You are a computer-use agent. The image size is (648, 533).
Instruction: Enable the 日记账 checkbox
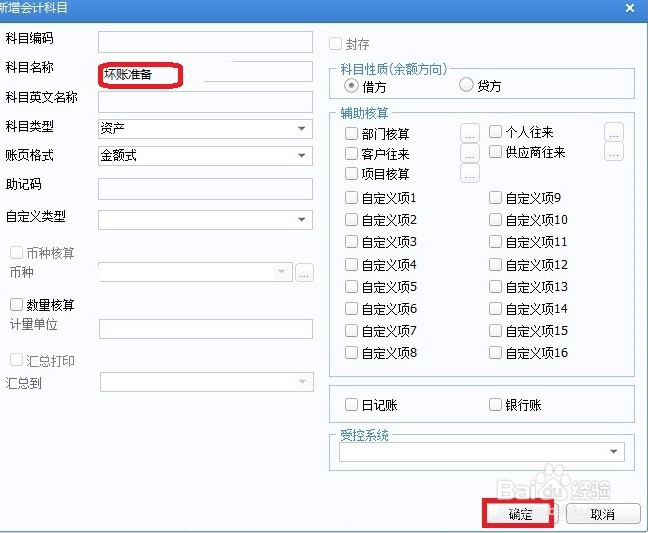pos(351,404)
